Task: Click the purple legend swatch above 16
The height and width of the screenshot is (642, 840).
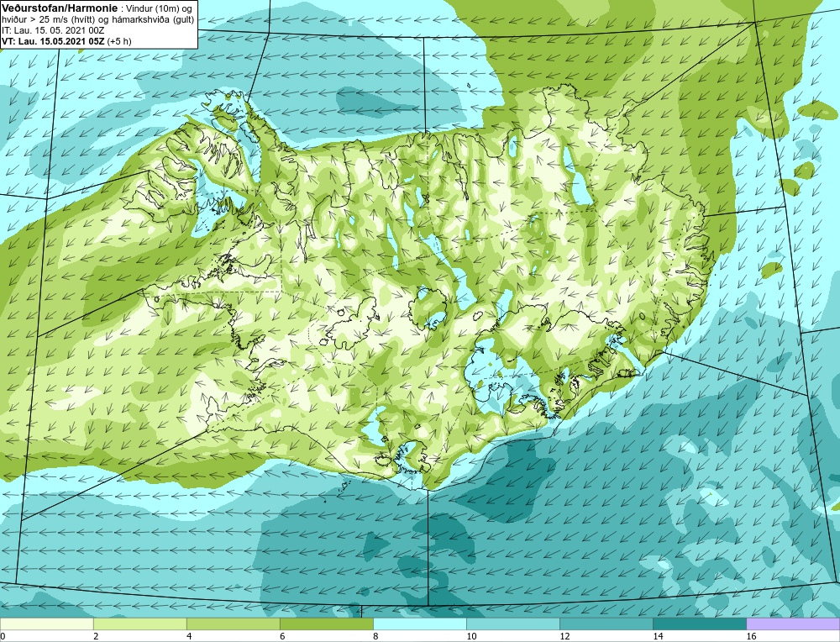Action: point(793,624)
